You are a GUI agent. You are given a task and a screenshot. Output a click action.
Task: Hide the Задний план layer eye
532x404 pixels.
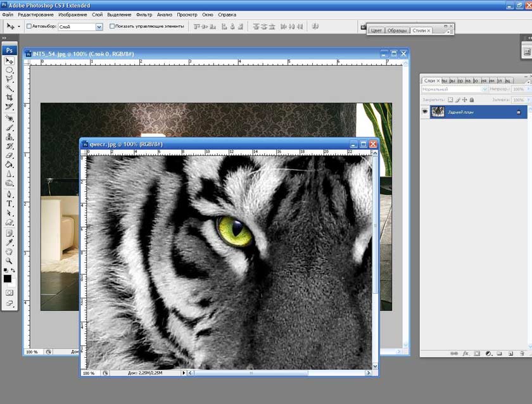click(x=426, y=111)
